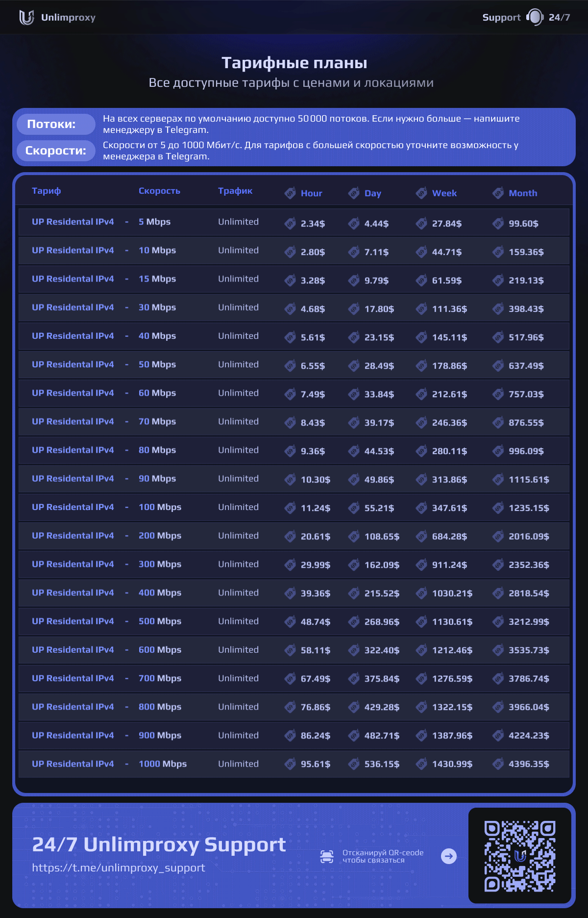
Task: Click the 3212.99$ month price
Action: [x=529, y=622]
